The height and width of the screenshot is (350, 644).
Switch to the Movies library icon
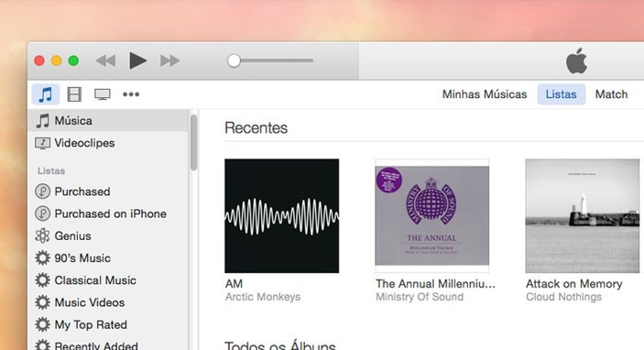(75, 94)
